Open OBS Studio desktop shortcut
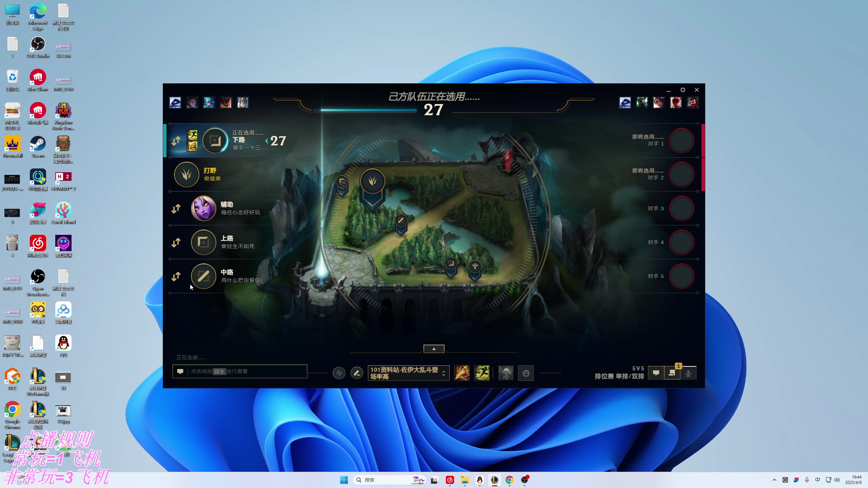868x488 pixels. (x=38, y=47)
